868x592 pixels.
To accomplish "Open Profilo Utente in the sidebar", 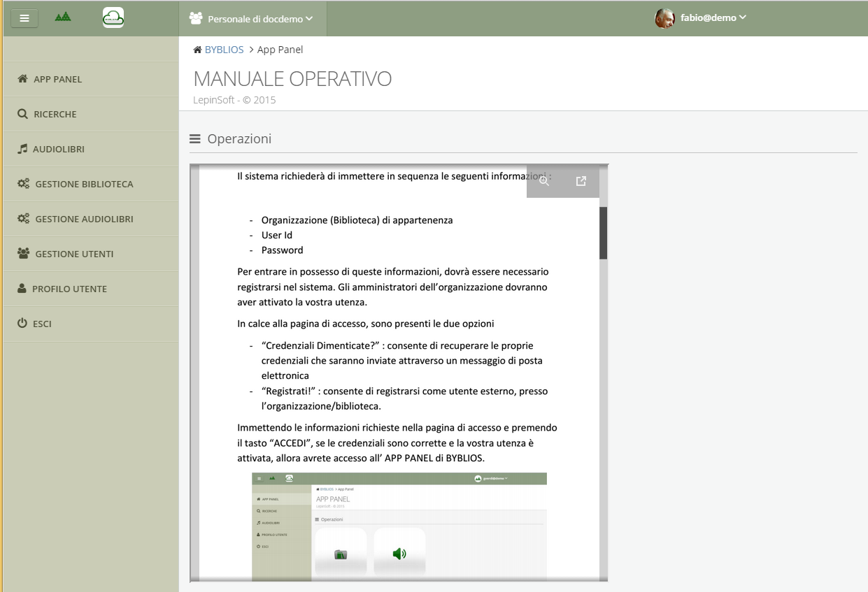I will 91,289.
